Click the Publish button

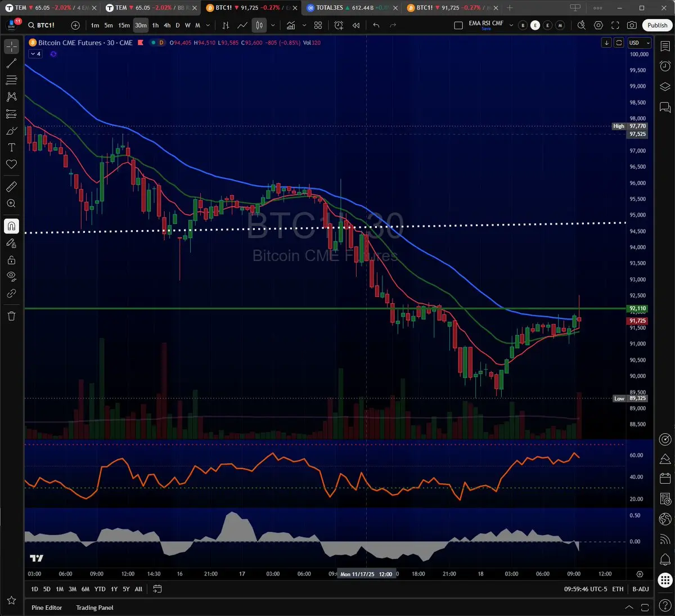[x=657, y=25]
